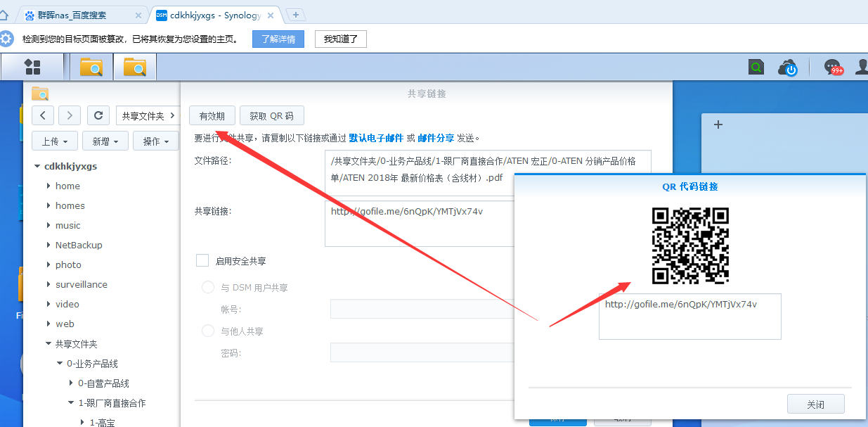The width and height of the screenshot is (868, 427).
Task: Open the 操作 dropdown
Action: pyautogui.click(x=156, y=141)
